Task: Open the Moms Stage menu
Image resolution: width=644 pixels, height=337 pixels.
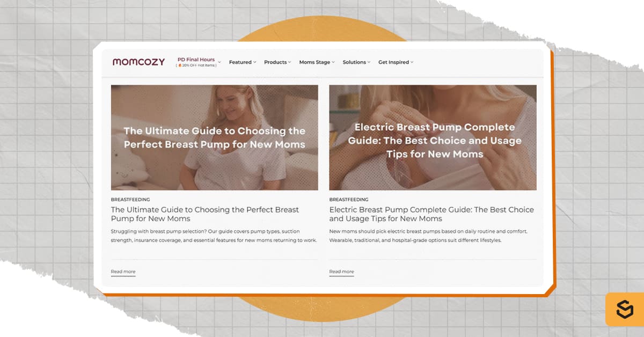Action: (314, 62)
